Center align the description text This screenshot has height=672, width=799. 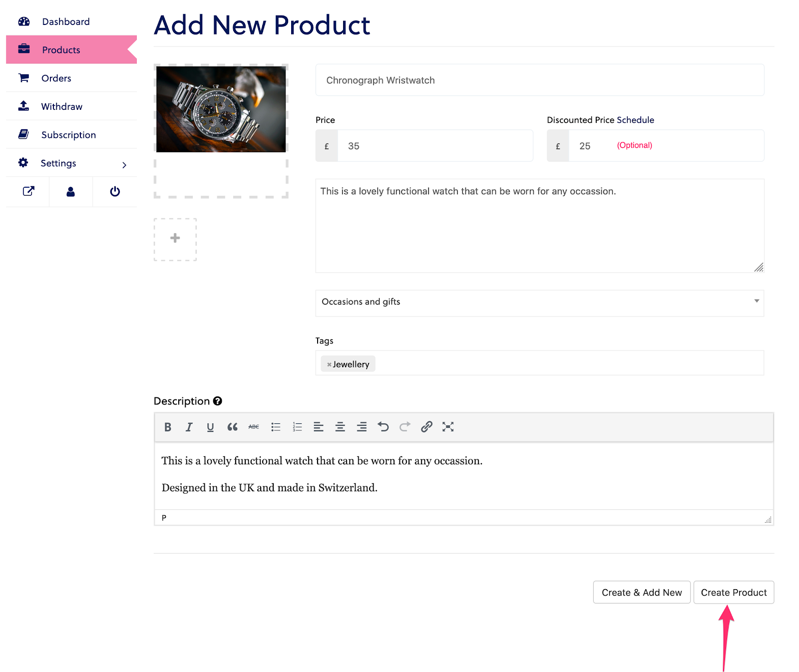(x=340, y=427)
